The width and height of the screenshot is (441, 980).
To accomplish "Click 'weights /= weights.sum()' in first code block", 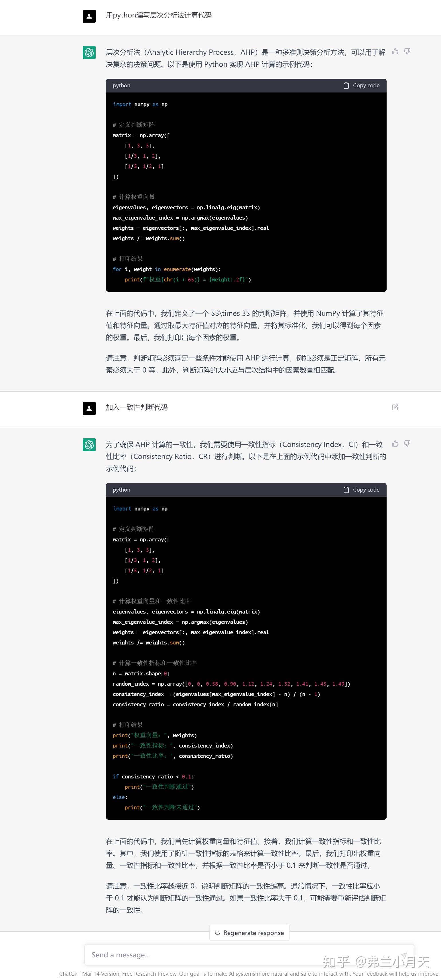I will (x=149, y=238).
